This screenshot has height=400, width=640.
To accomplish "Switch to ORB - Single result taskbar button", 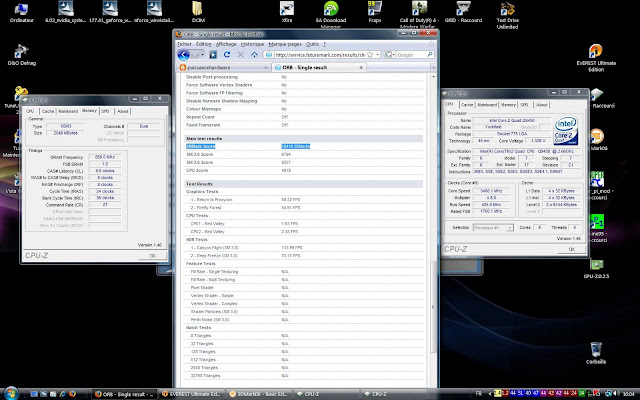I will [x=124, y=394].
